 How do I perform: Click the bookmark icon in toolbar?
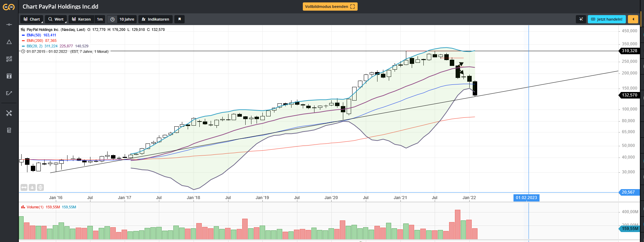179,19
